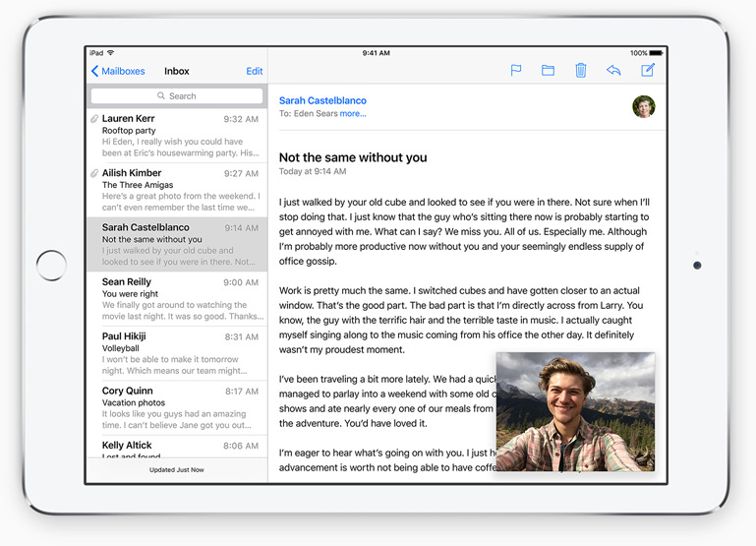Move message using the folder icon

(548, 71)
